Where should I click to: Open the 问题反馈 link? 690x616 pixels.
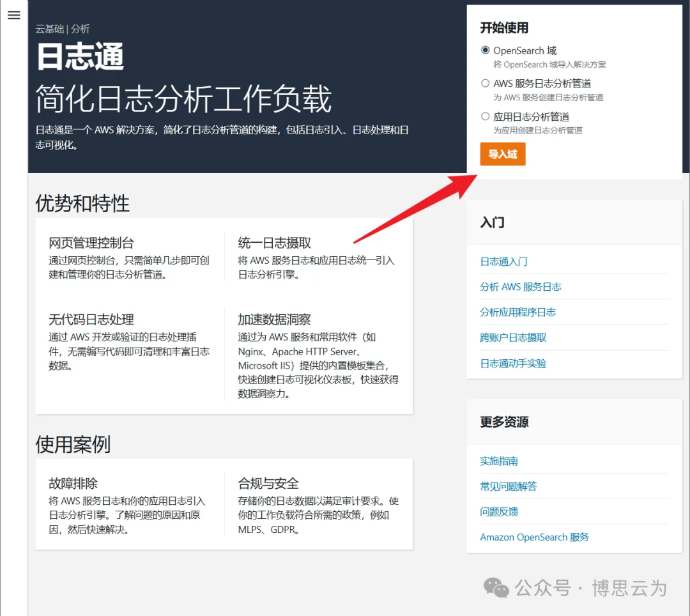click(x=499, y=512)
